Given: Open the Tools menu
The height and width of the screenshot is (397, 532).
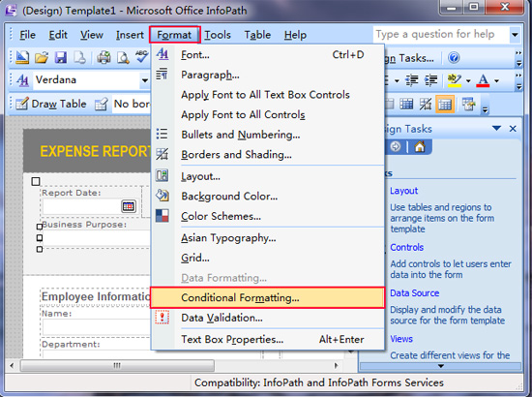Looking at the screenshot, I should [217, 35].
